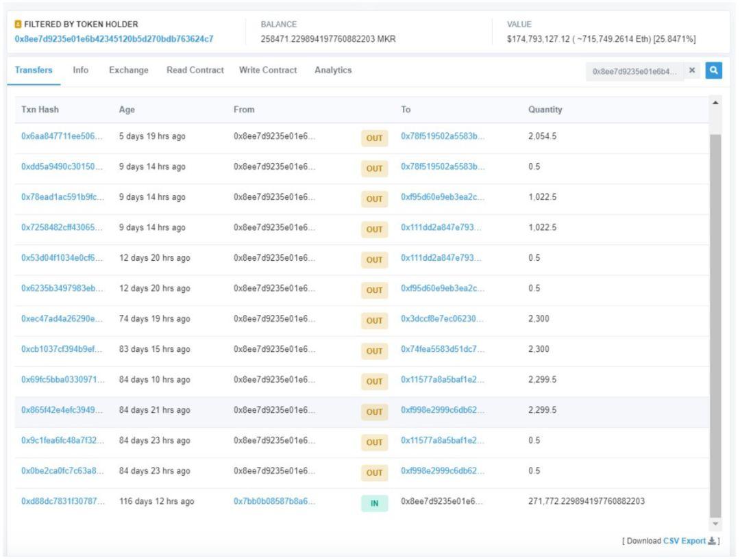Click the CSV download icon
This screenshot has width=740, height=560.
tap(712, 541)
